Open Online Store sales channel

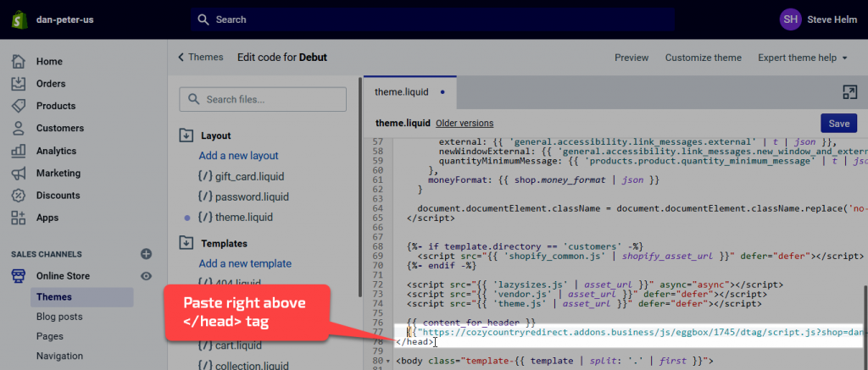point(63,276)
